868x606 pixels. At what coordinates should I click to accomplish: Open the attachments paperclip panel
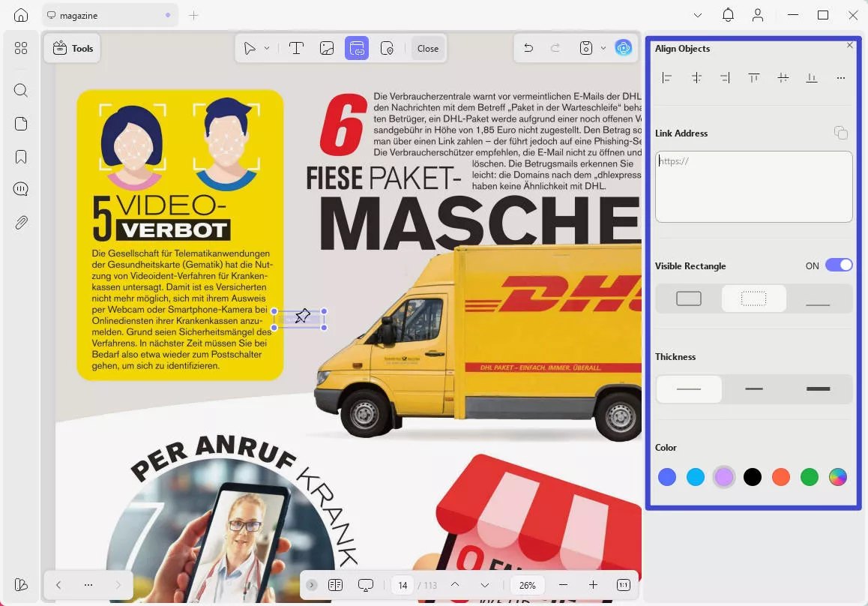[x=21, y=222]
